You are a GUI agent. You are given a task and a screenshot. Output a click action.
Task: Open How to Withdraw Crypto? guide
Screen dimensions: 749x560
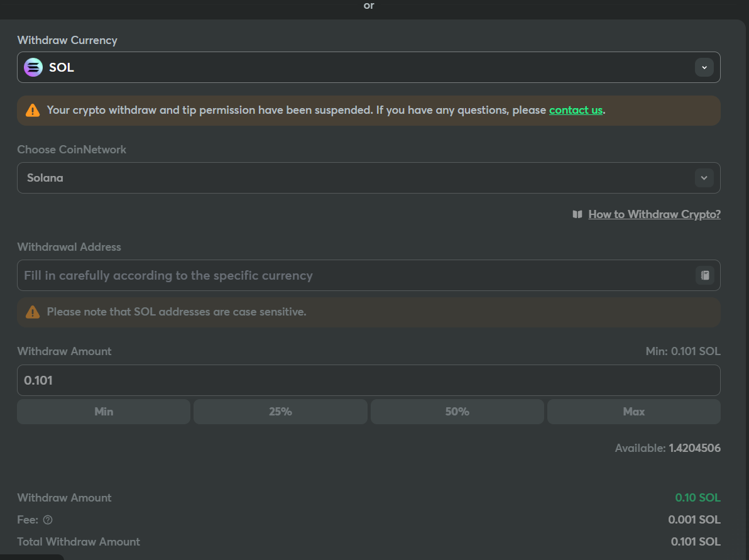[654, 214]
